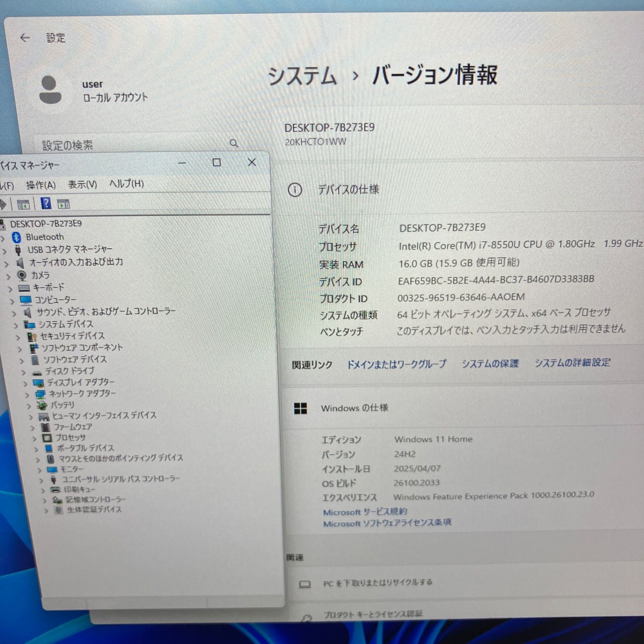The width and height of the screenshot is (644, 644).
Task: Expand the ポータブル デバイス node
Action: (36, 449)
